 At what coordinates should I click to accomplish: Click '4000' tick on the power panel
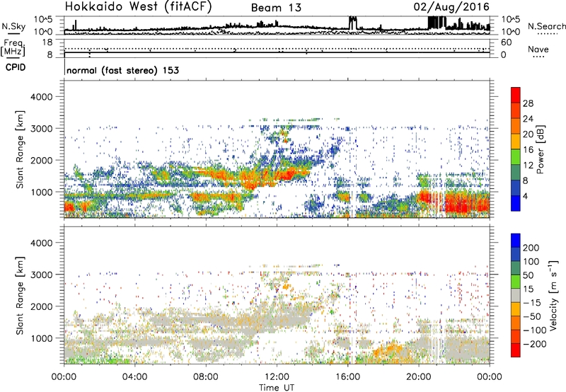coord(42,97)
